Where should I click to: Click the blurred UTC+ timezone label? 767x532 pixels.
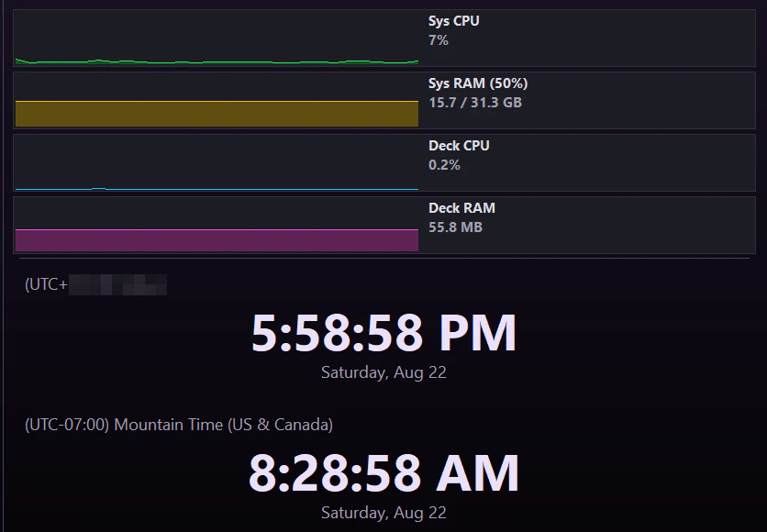point(95,284)
